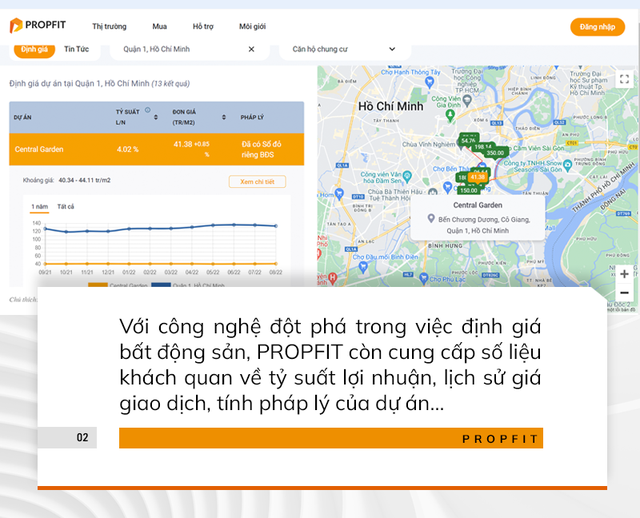
Task: Select the Central Garden project row
Action: 156,149
